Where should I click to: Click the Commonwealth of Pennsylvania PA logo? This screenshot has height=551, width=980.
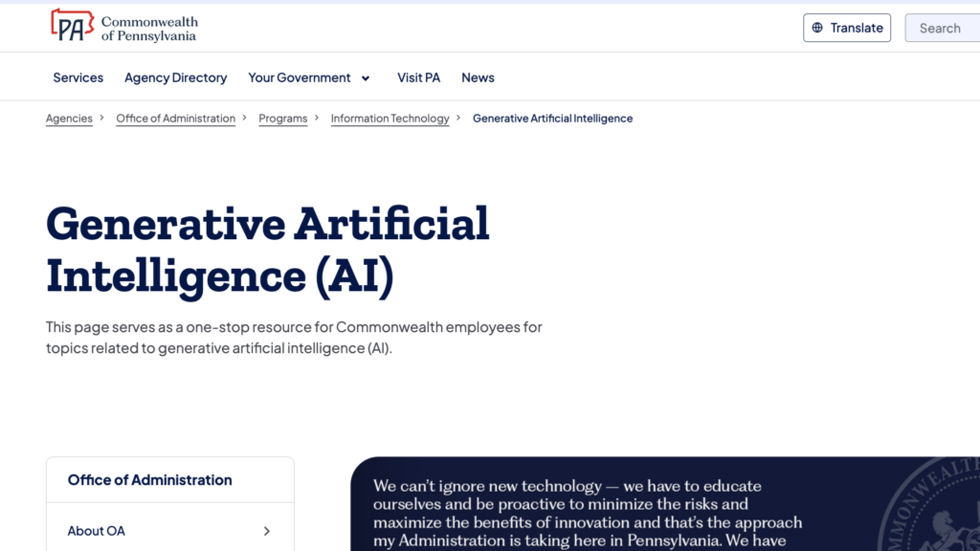pos(123,26)
